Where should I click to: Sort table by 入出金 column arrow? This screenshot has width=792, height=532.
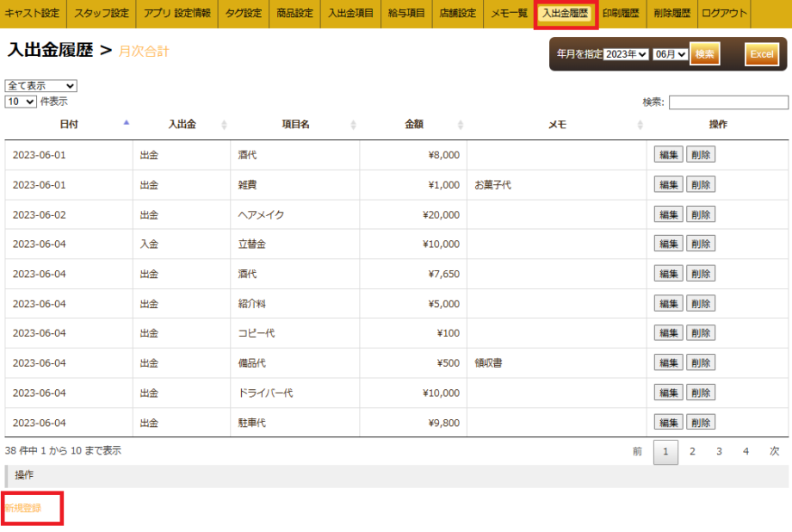point(224,125)
